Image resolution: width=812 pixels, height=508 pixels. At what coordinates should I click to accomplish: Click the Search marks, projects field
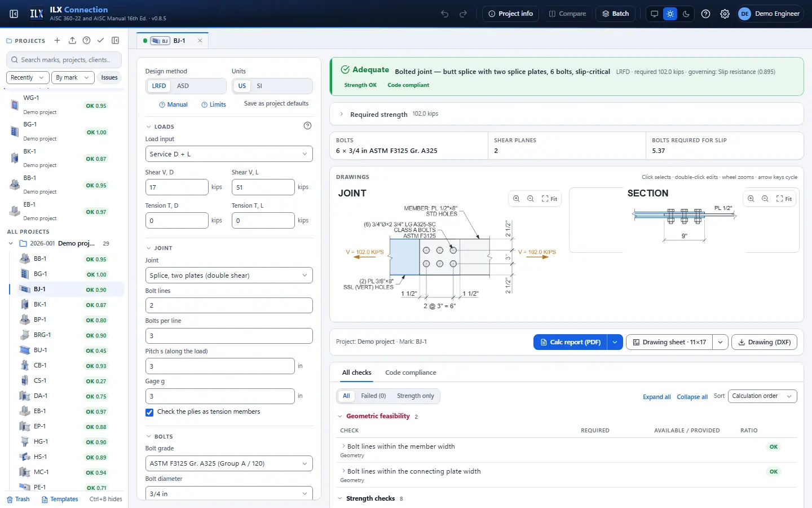tap(64, 60)
